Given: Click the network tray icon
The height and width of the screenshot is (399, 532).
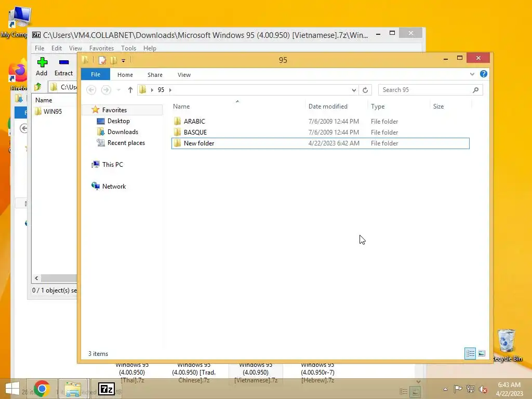Looking at the screenshot, I should pyautogui.click(x=471, y=389).
